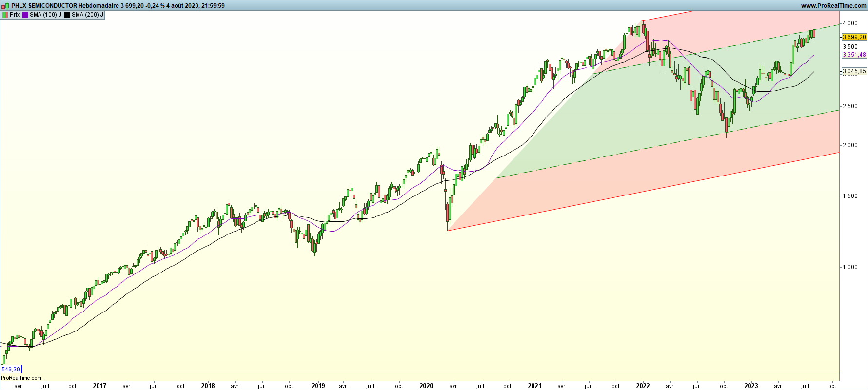The width and height of the screenshot is (868, 390).
Task: Click the 2 000 price axis label
Action: pos(850,145)
